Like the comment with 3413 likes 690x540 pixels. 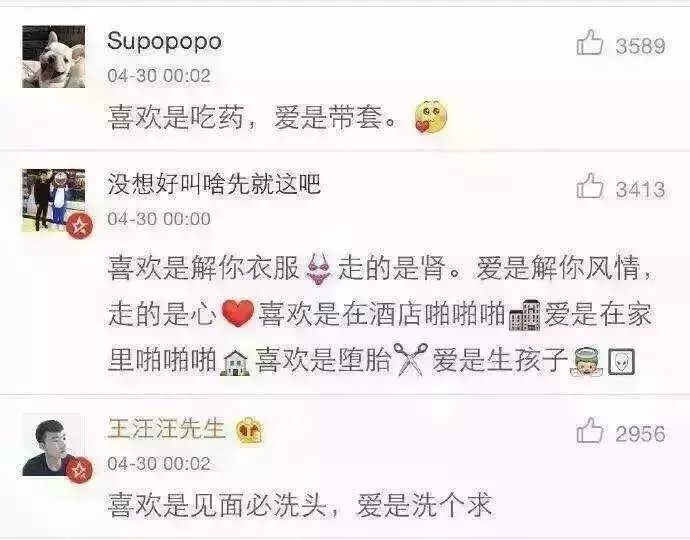589,185
